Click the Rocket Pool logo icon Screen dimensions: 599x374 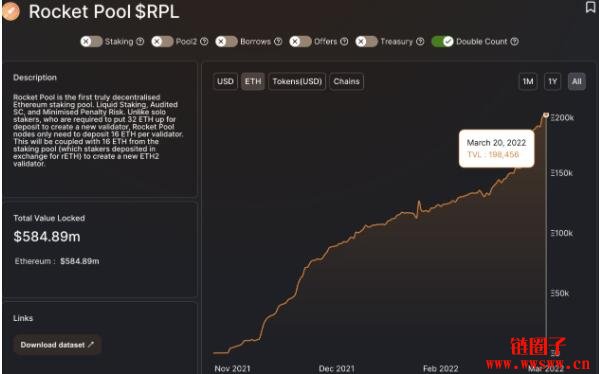coord(11,11)
